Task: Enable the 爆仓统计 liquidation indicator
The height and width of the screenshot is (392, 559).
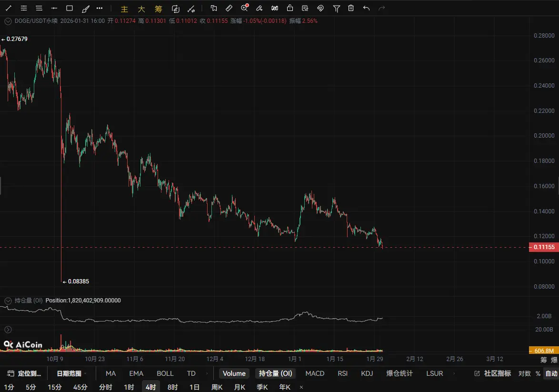Action: point(399,373)
